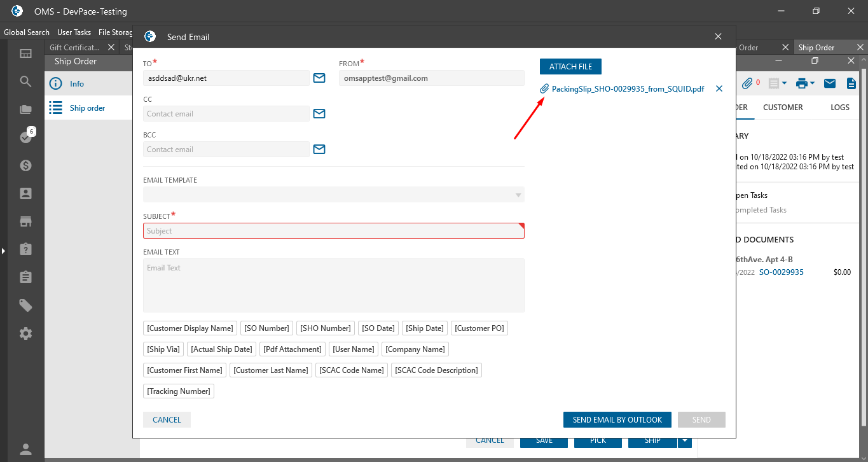Focus the TO email field
This screenshot has height=462, width=868.
(x=226, y=78)
